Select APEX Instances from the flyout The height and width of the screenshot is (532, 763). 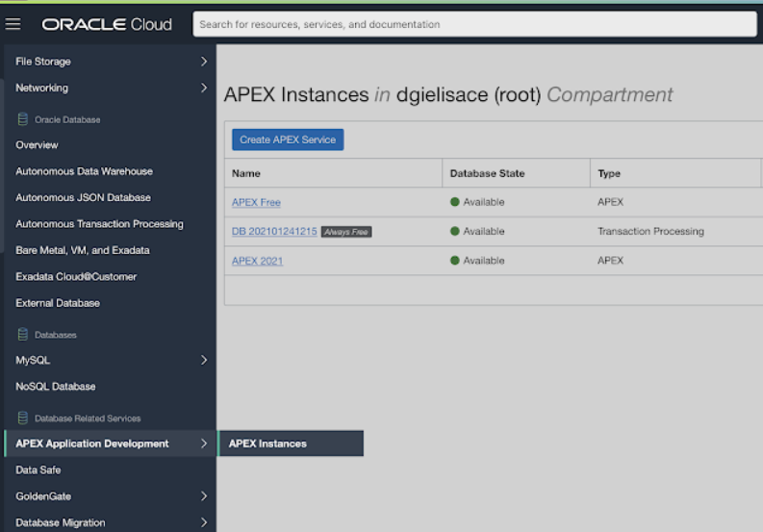click(x=267, y=443)
